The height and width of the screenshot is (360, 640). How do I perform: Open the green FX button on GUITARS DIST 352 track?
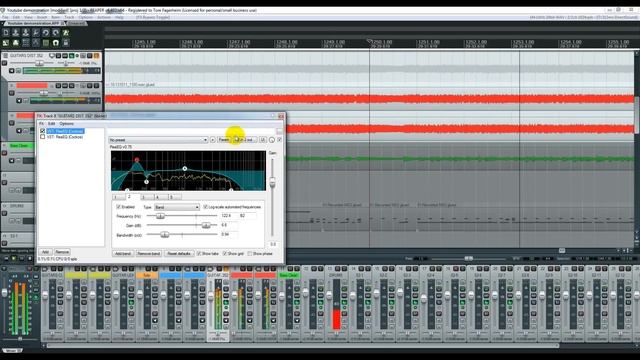coord(71,56)
